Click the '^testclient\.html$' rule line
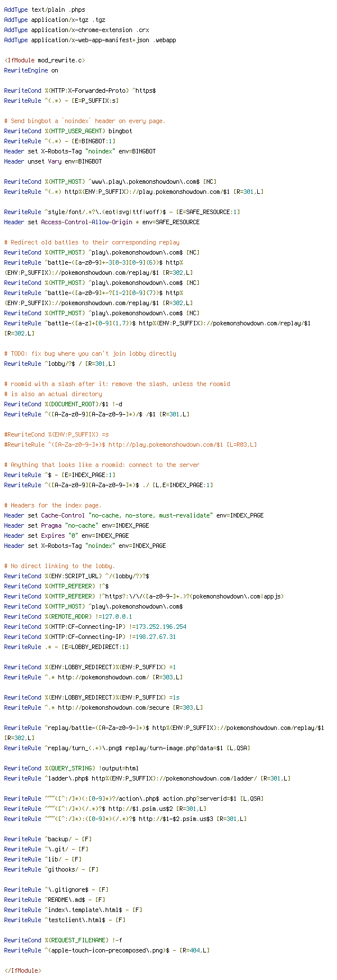337x980 pixels. click(x=65, y=920)
